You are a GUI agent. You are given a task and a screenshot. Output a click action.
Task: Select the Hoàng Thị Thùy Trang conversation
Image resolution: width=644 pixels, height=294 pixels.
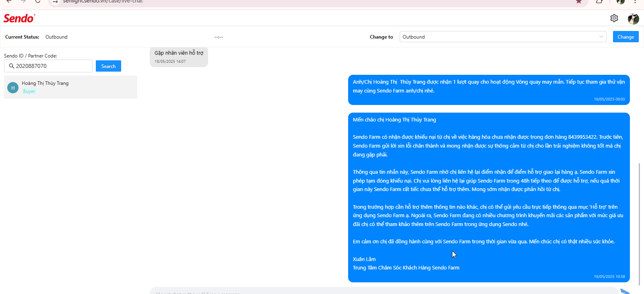tap(70, 87)
